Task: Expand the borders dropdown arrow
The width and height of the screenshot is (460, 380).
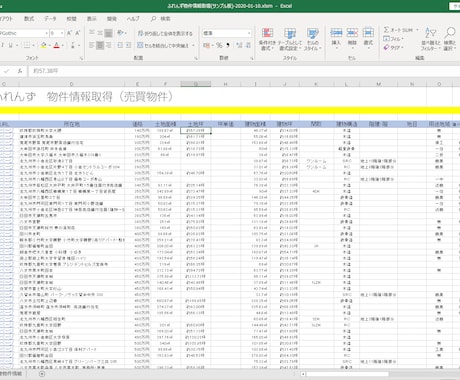Action: [x=33, y=45]
